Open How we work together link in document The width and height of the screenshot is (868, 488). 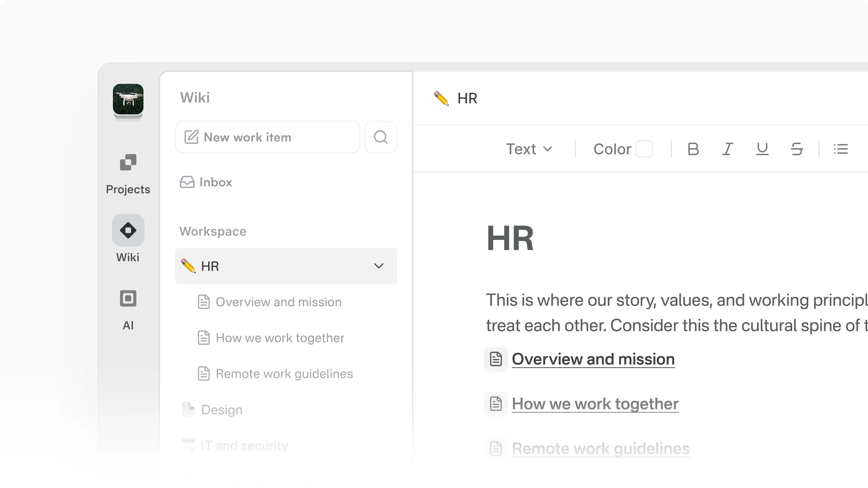pos(595,404)
